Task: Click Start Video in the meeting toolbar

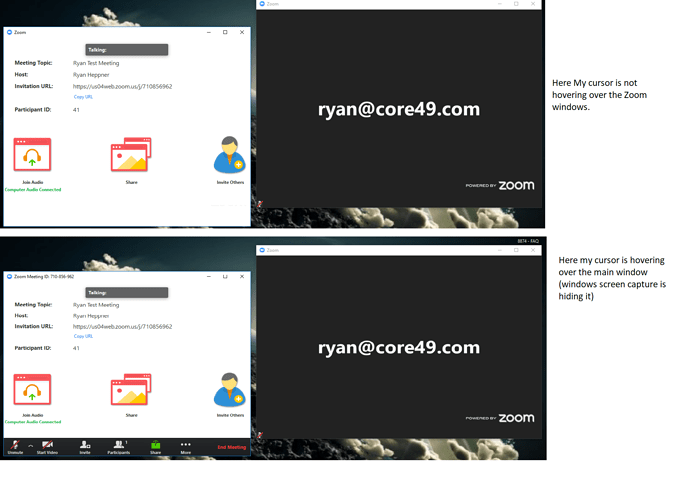Action: tap(47, 447)
